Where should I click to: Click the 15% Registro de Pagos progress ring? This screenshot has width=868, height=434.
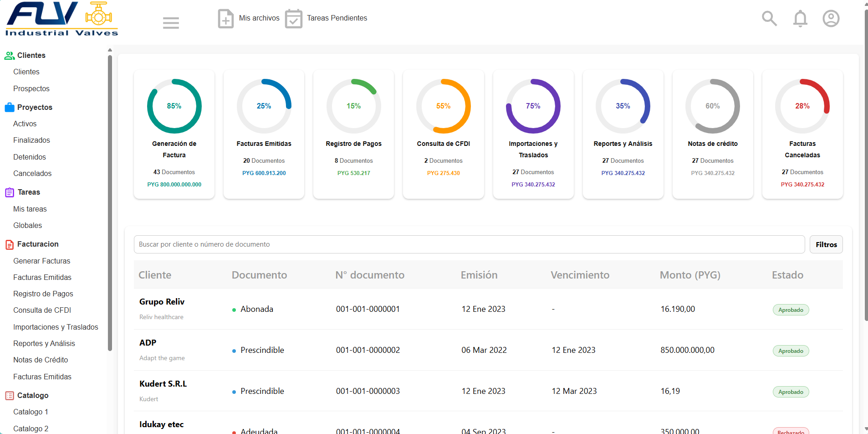coord(354,106)
